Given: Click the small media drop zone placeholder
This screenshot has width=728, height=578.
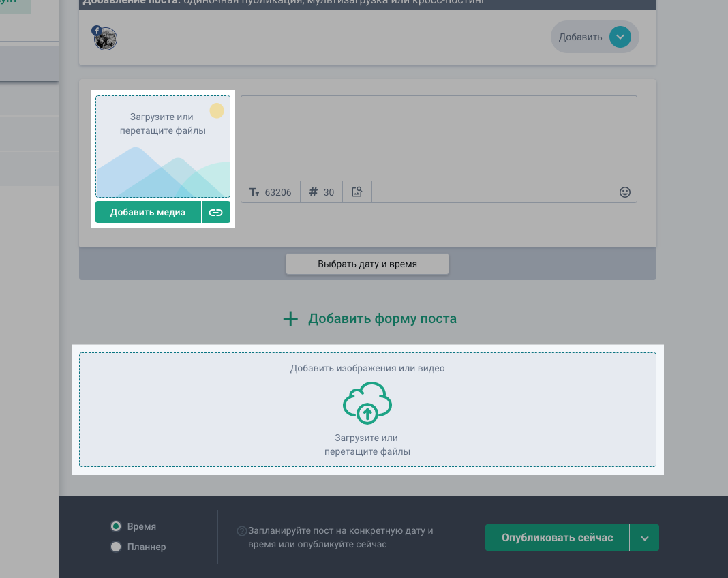Looking at the screenshot, I should pos(163,147).
